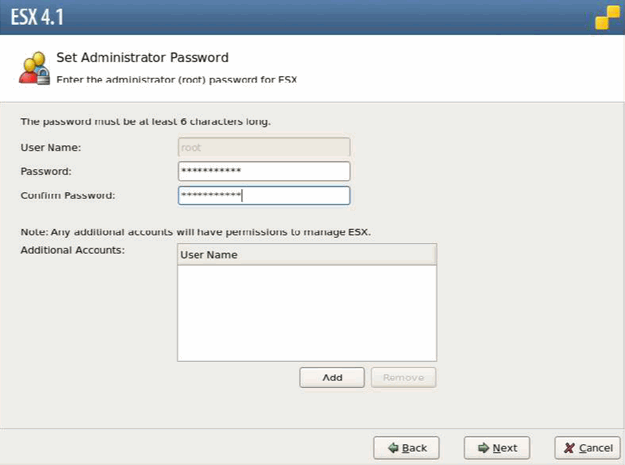Cancel the installer with Cancel button
625x465 pixels.
584,448
